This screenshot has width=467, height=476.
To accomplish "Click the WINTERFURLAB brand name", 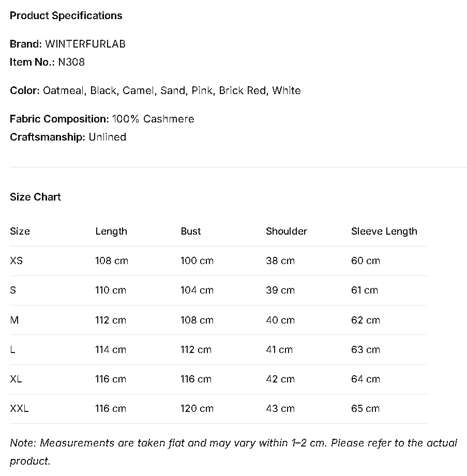I will (85, 44).
